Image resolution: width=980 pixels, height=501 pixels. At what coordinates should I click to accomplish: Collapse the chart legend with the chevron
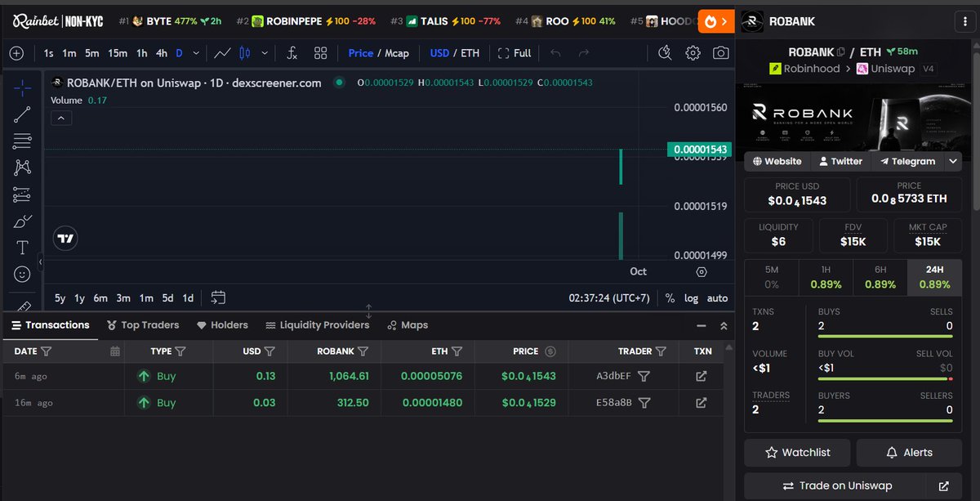point(61,119)
